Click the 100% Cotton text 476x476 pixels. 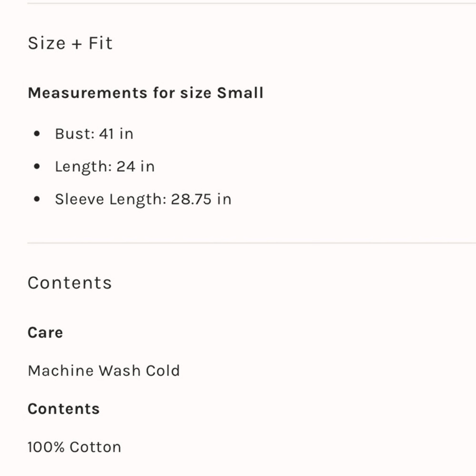click(74, 447)
